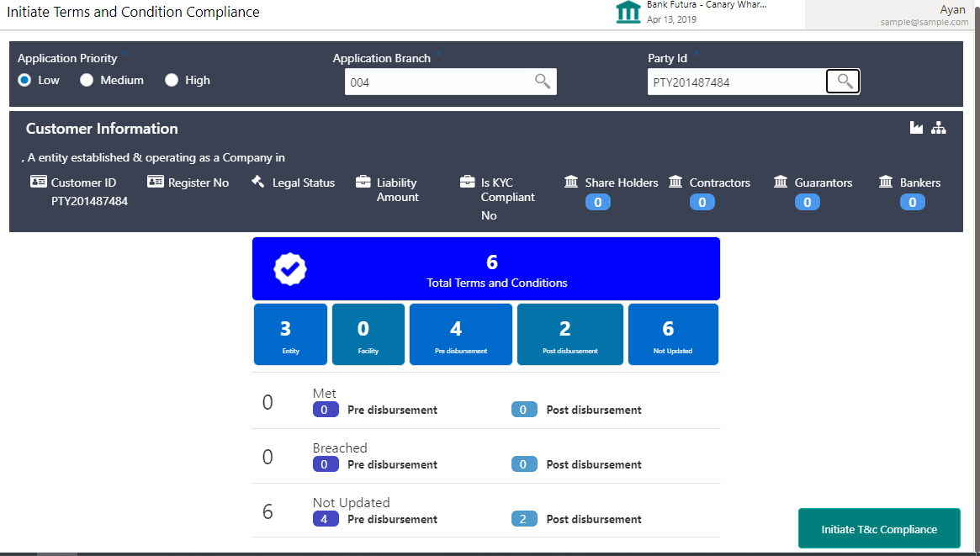Click the Application Branch search magnifier icon
The height and width of the screenshot is (556, 980).
543,82
